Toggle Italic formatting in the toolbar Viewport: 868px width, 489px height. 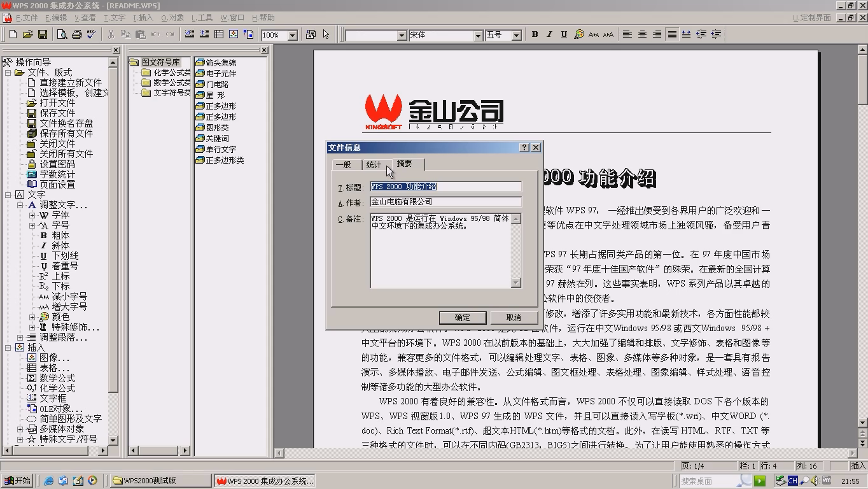[549, 34]
